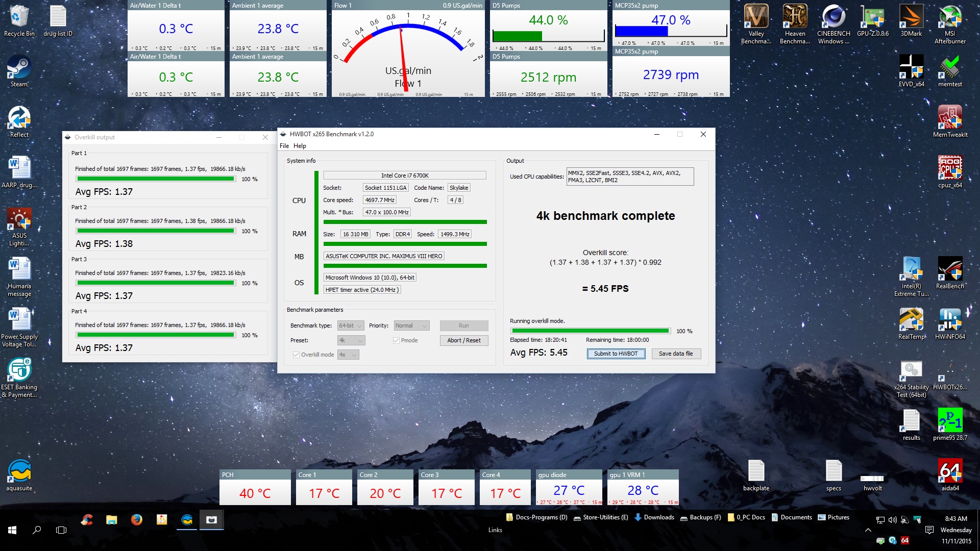Launch the Heaven Benchmark shortcut
The height and width of the screenshot is (551, 980).
[x=795, y=24]
